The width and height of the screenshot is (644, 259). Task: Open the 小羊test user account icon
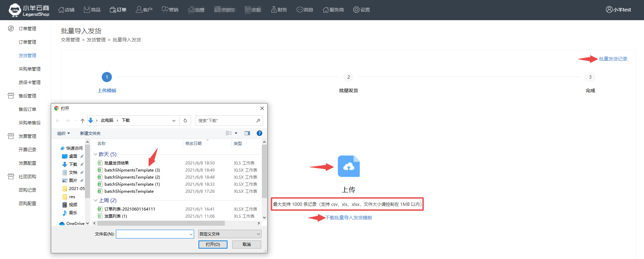[x=609, y=10]
